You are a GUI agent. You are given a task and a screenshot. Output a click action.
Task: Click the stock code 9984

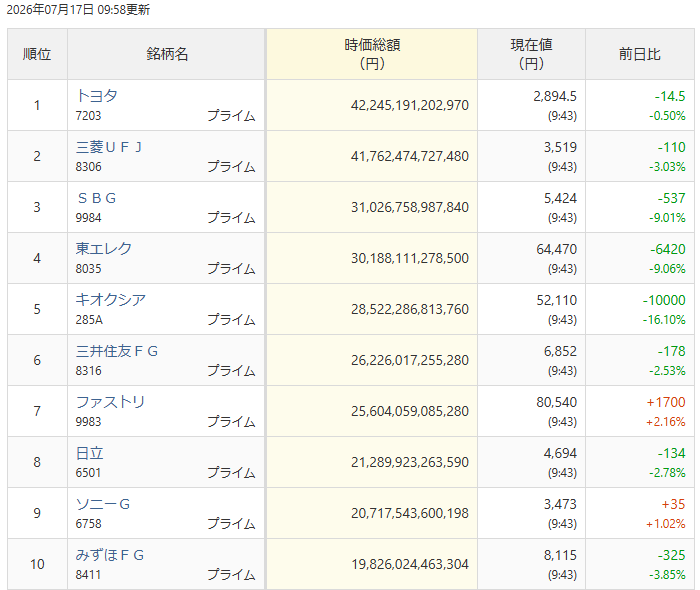tap(88, 217)
